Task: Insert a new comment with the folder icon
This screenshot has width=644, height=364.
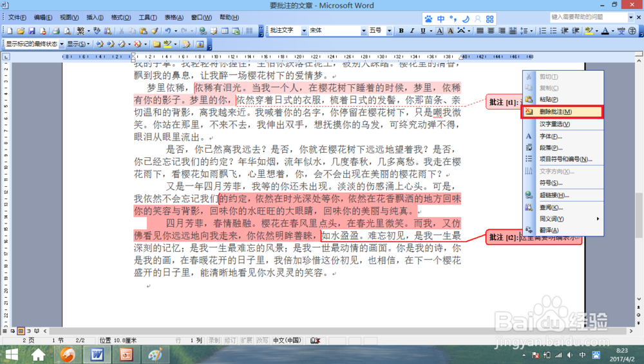Action: click(x=156, y=44)
